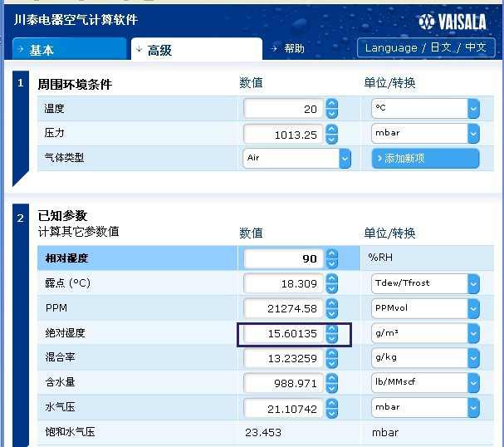Click the 含水量 value stepper arrows

coord(332,383)
